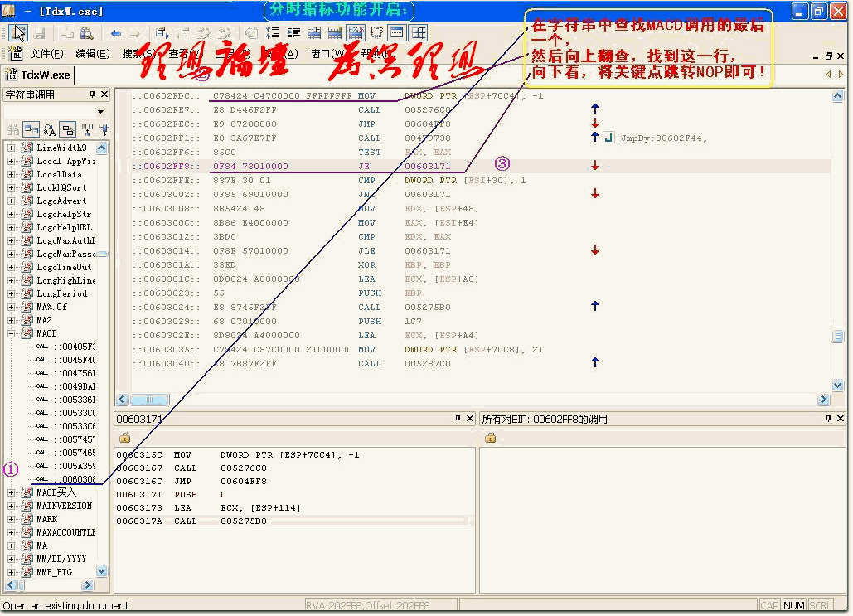The width and height of the screenshot is (853, 616).
Task: Switch to the TdxW.exe document tab
Action: click(39, 75)
